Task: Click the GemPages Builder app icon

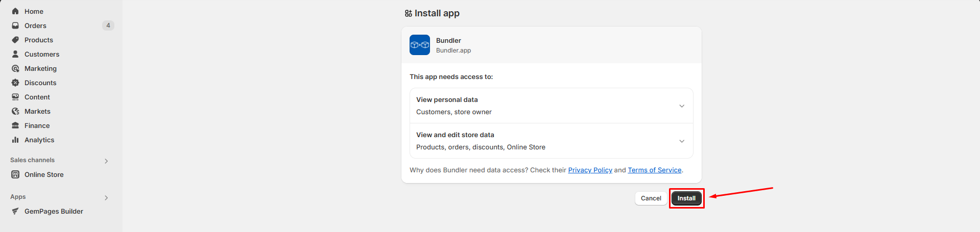Action: pyautogui.click(x=15, y=211)
